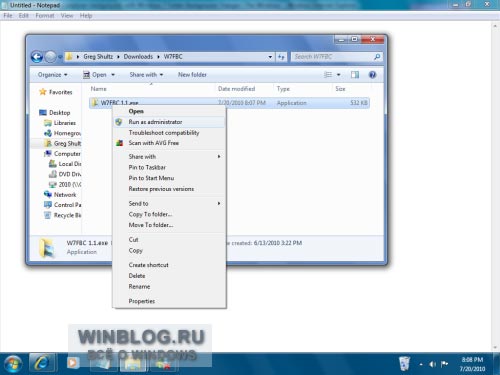Open Notepad Format menu
Image resolution: width=500 pixels, height=375 pixels.
45,16
